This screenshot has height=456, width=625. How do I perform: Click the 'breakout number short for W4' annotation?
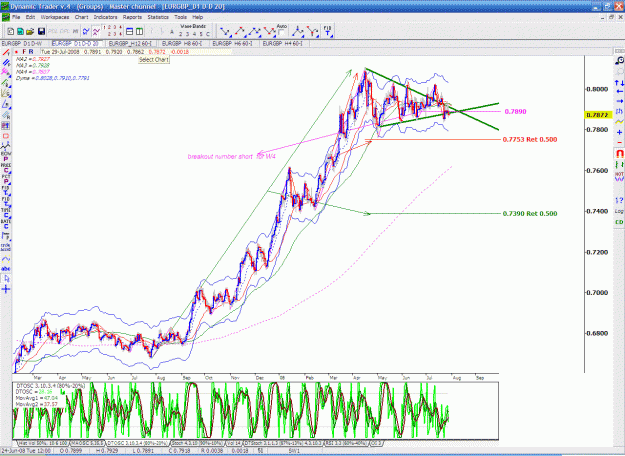pyautogui.click(x=232, y=157)
